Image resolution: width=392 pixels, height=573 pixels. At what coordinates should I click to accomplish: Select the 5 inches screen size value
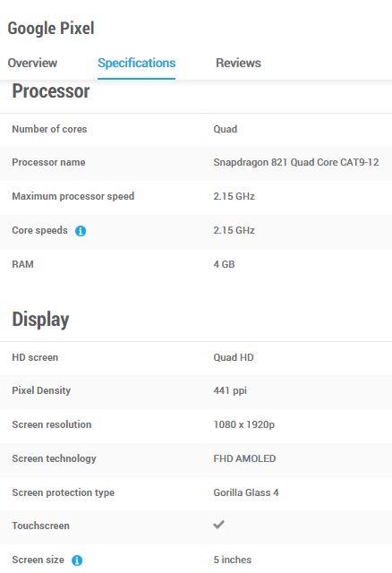click(x=233, y=560)
